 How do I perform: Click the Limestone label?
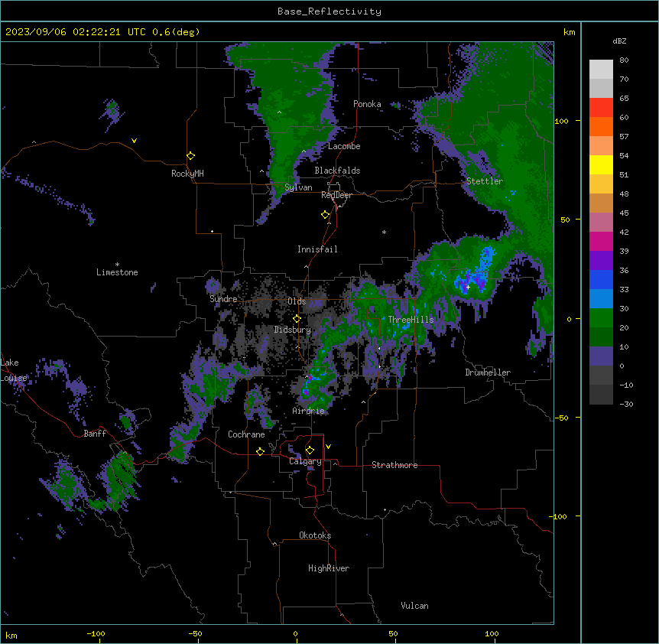pos(117,272)
